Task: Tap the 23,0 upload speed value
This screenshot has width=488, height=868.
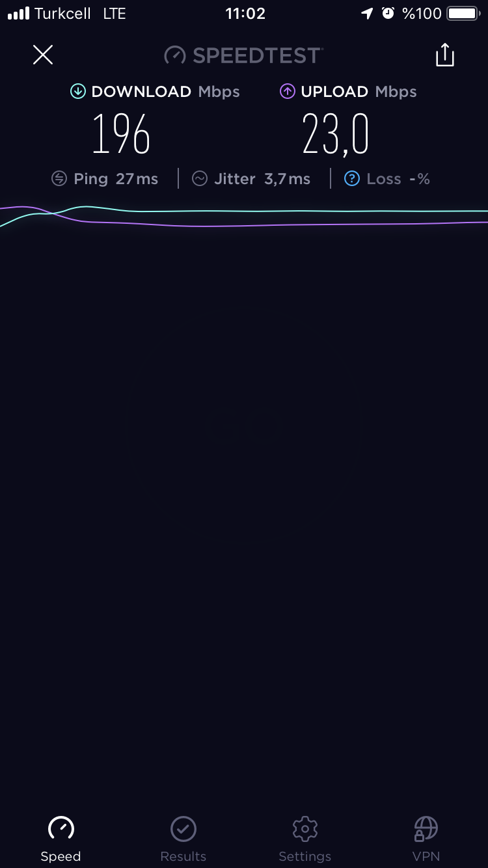Action: (x=336, y=134)
